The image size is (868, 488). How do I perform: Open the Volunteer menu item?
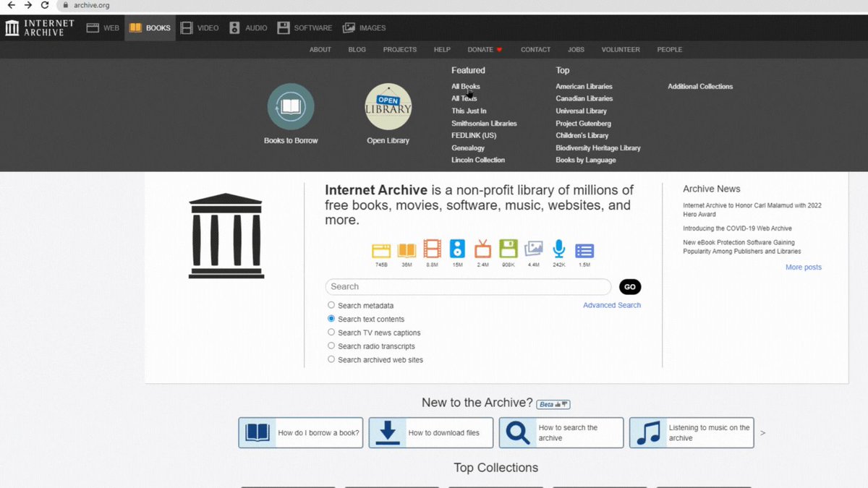click(x=621, y=50)
